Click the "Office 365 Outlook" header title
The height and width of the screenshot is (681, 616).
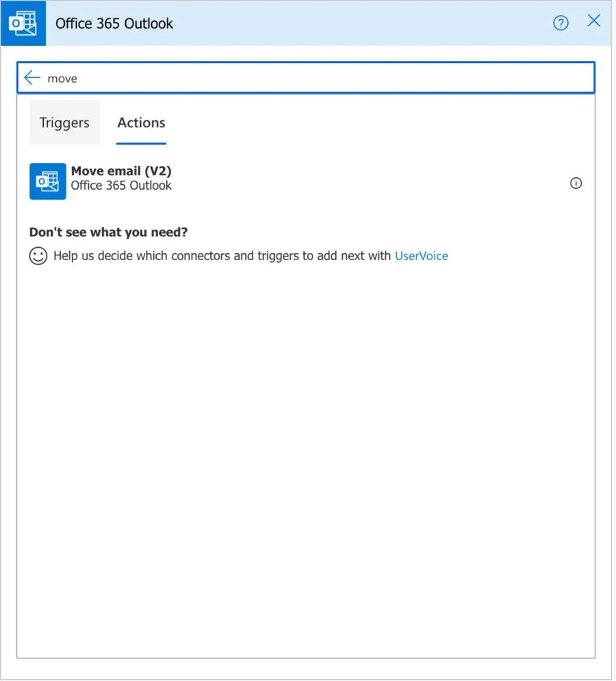click(114, 23)
